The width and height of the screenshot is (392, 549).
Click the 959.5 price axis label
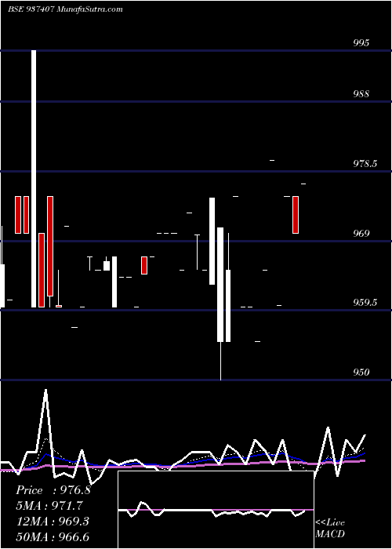pos(365,302)
